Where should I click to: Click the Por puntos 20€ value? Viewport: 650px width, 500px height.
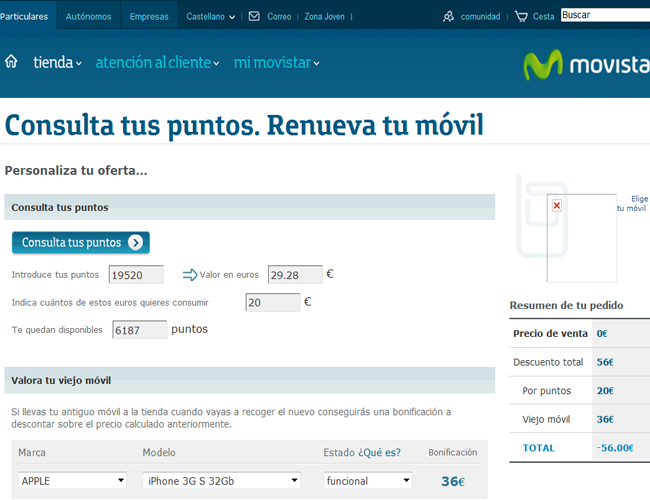[605, 391]
